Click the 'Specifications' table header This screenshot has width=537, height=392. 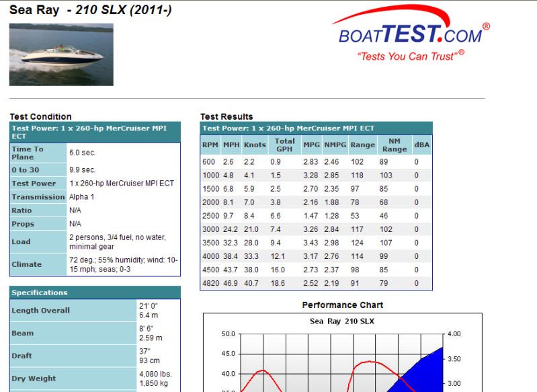95,292
